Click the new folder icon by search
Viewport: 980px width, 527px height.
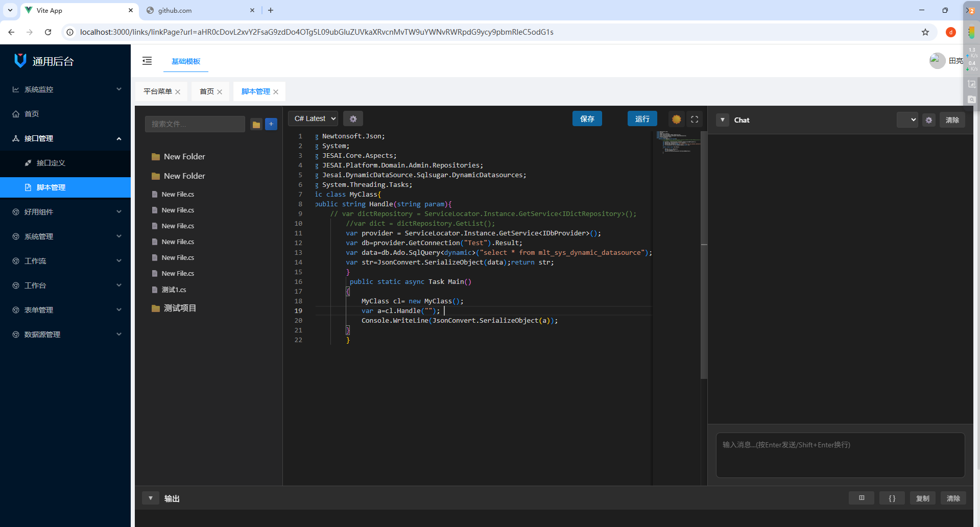coord(256,124)
